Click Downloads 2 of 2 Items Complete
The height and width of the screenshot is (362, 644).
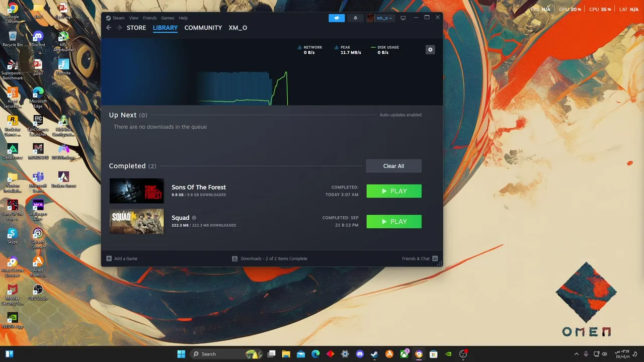pos(274,258)
